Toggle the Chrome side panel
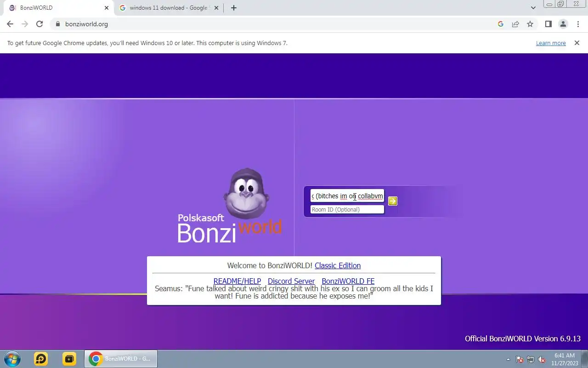Image resolution: width=588 pixels, height=368 pixels. [548, 24]
